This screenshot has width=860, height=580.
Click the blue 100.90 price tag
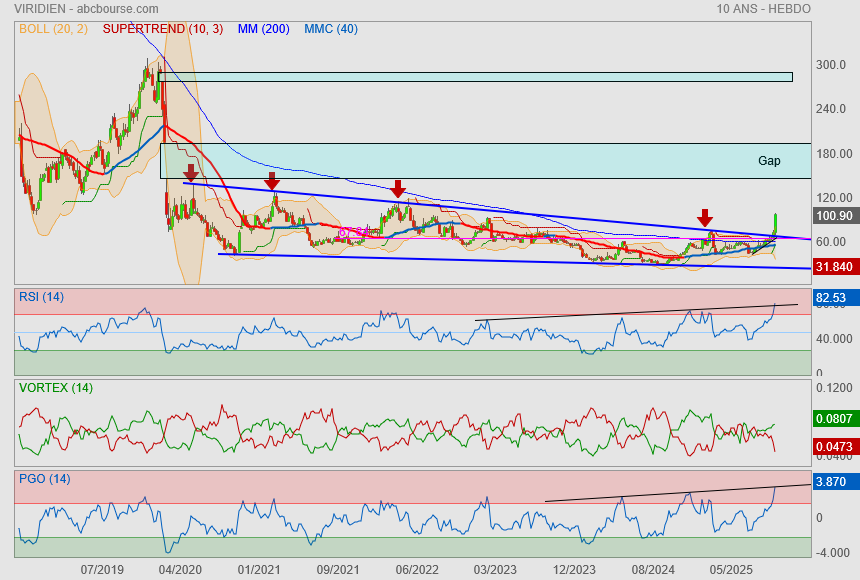click(834, 216)
